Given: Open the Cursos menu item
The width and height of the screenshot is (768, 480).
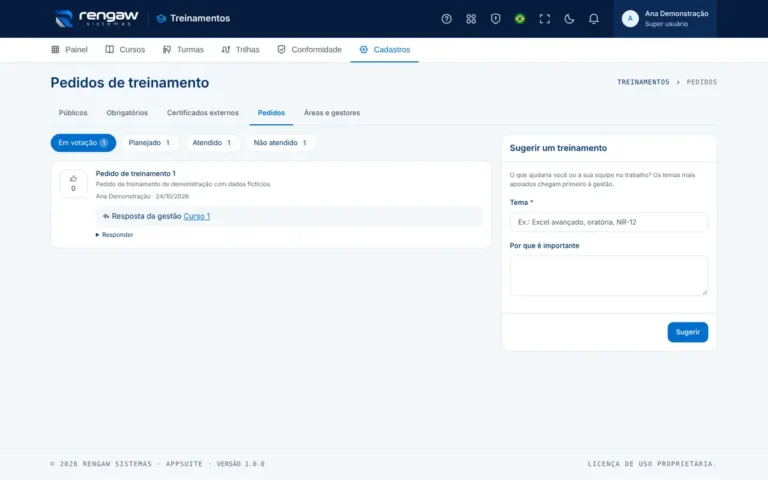Looking at the screenshot, I should (x=125, y=49).
